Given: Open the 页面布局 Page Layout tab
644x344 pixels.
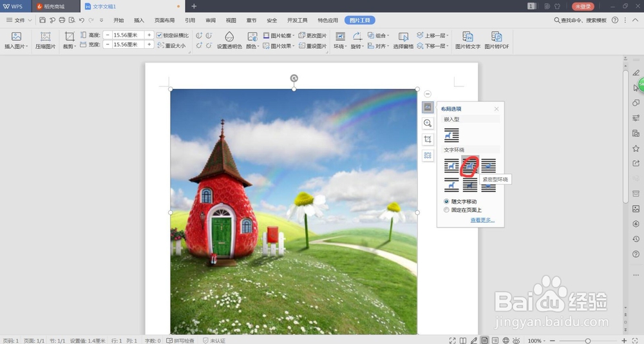Looking at the screenshot, I should tap(164, 20).
